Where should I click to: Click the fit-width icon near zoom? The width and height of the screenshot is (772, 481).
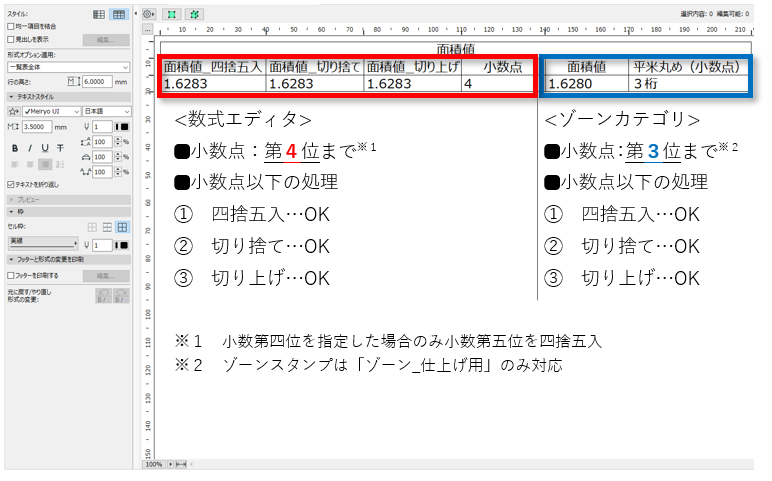(x=181, y=464)
